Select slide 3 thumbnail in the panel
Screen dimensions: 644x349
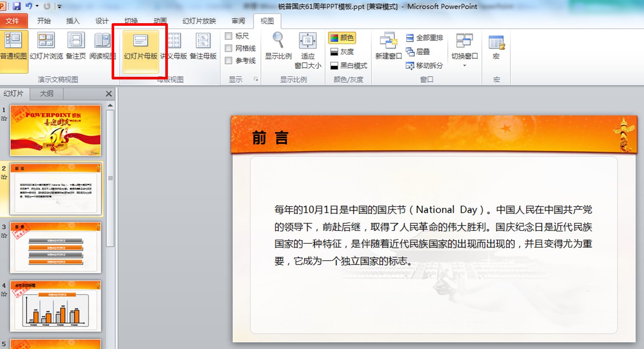(56, 247)
